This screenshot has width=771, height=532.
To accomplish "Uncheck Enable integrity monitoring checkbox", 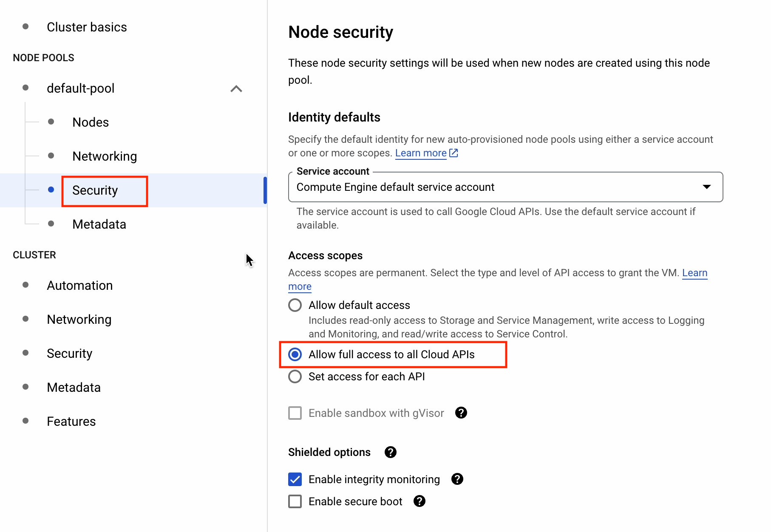I will (x=295, y=479).
